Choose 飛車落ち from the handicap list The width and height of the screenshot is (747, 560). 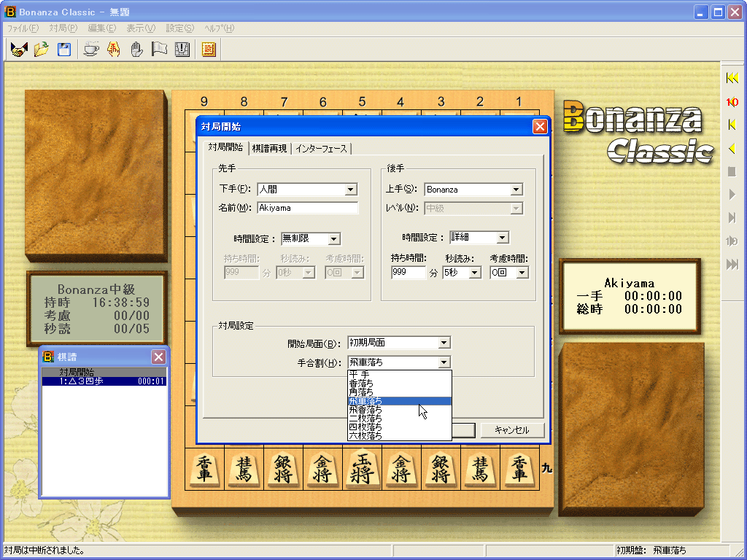(399, 401)
